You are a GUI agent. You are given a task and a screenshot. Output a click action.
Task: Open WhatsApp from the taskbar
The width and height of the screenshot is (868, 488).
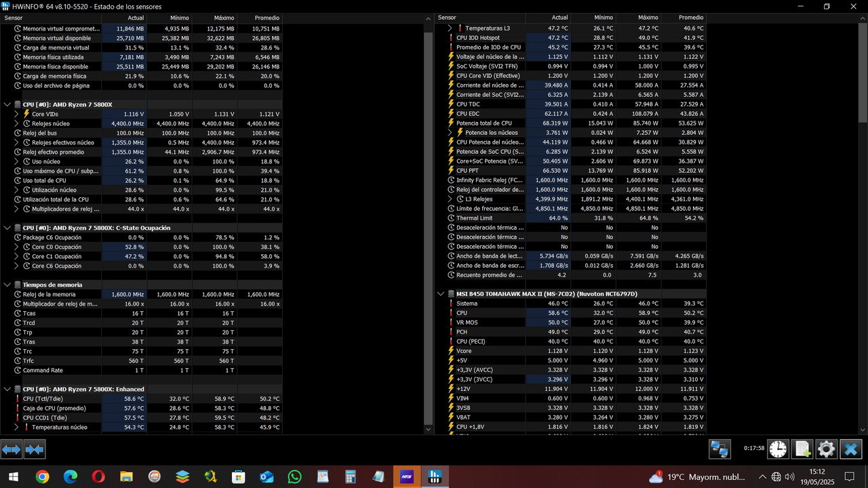pyautogui.click(x=294, y=477)
